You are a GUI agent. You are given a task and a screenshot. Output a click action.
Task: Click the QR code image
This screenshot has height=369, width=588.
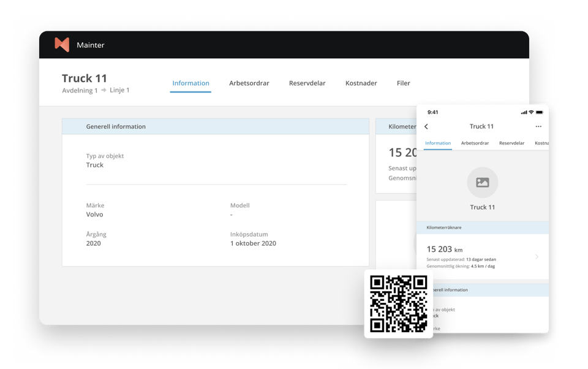[x=398, y=304]
